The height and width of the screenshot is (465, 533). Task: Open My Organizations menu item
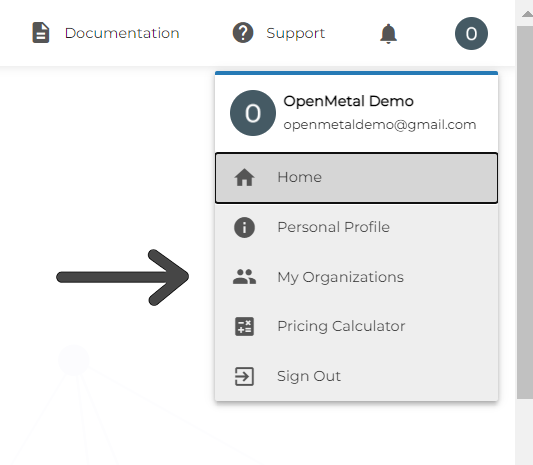(357, 277)
